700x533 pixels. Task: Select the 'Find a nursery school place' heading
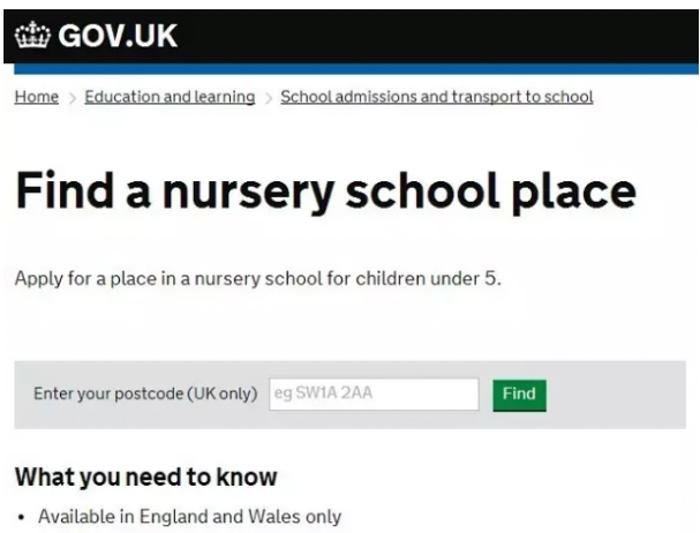click(x=325, y=191)
